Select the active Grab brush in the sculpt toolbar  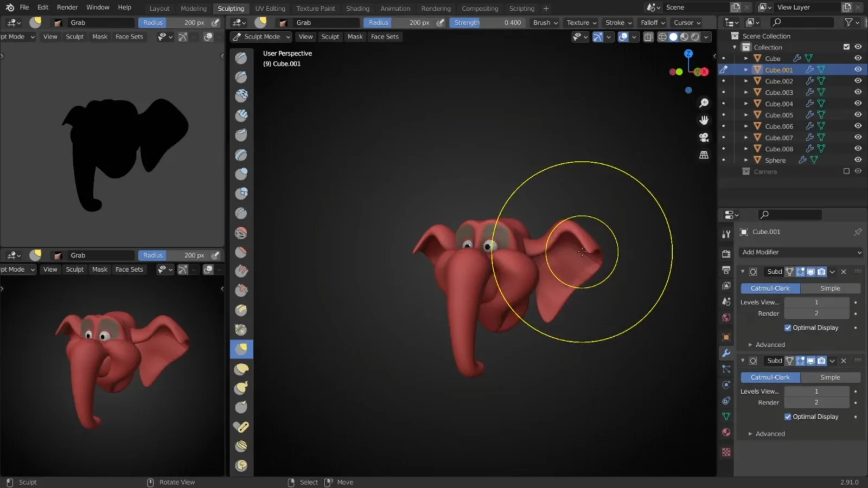(241, 349)
